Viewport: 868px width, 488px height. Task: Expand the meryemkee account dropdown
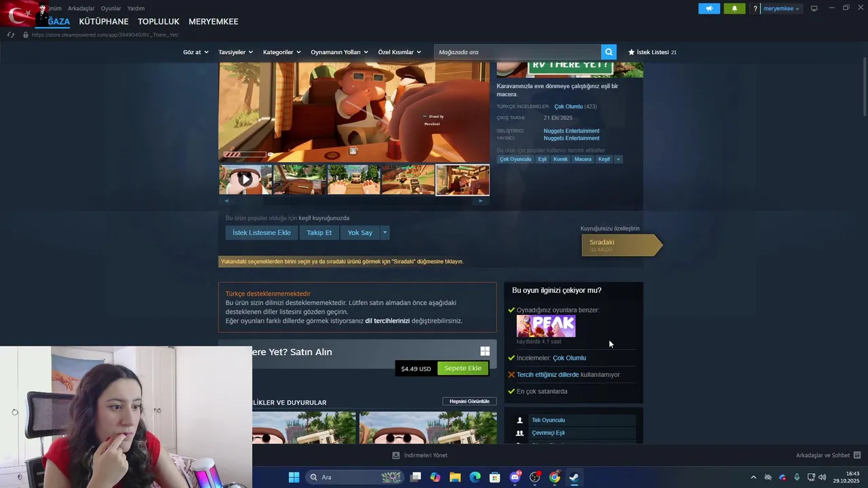pos(781,9)
